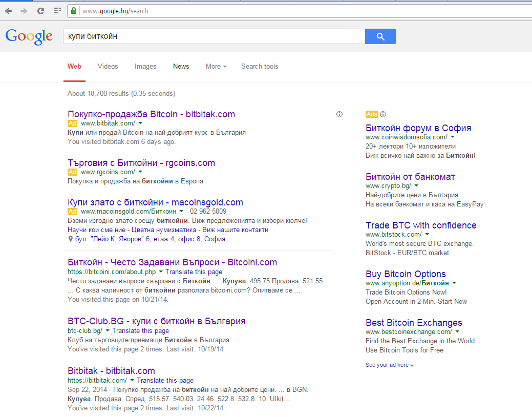Screen dimensions: 532x417
Task: Switch to Images results tab
Action: point(145,67)
